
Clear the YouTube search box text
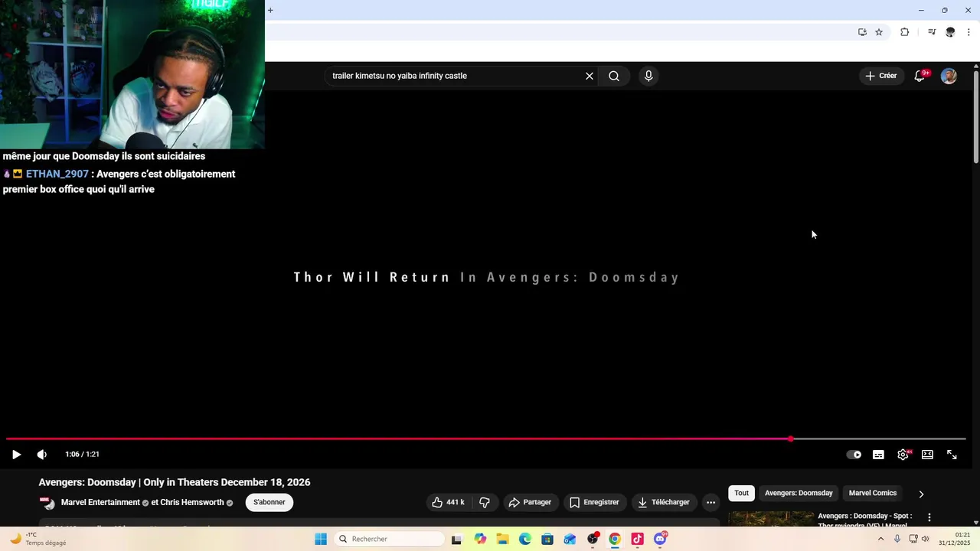click(x=590, y=76)
